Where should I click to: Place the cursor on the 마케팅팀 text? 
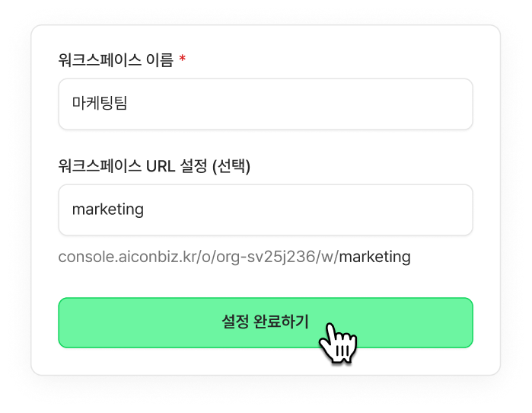point(100,103)
